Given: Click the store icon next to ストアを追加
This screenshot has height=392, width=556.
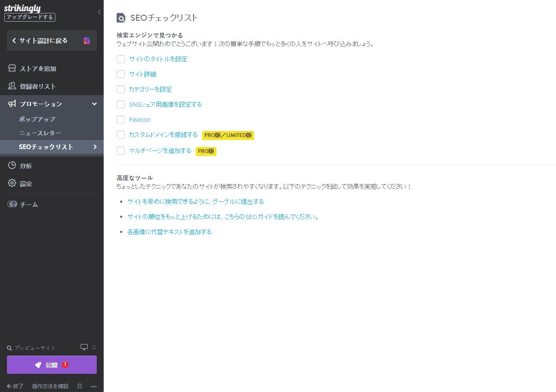Looking at the screenshot, I should [12, 68].
